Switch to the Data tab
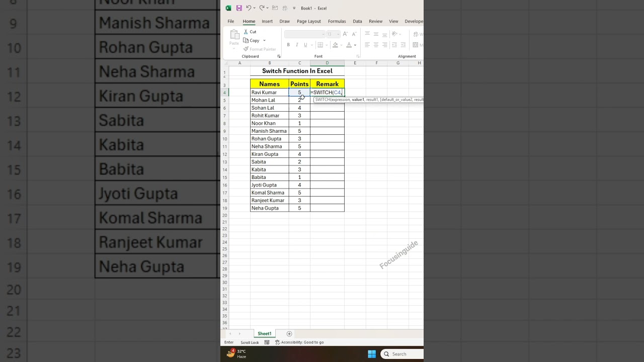Image resolution: width=644 pixels, height=362 pixels. 357,21
